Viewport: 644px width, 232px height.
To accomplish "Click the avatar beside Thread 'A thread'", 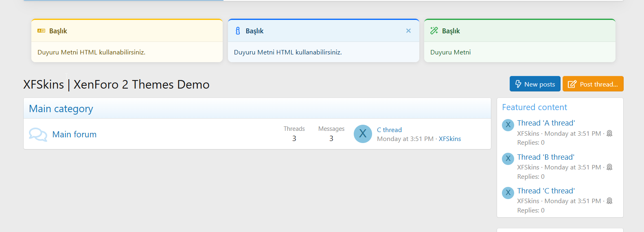I will coord(508,125).
